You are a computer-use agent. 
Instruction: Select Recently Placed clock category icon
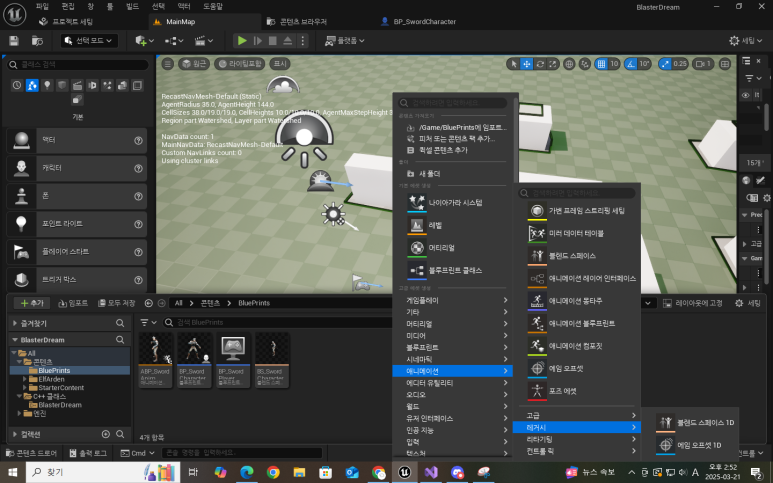pos(17,85)
